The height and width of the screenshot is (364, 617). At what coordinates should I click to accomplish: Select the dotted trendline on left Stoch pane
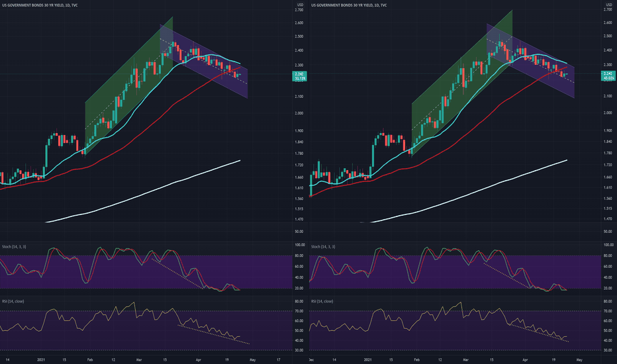tap(177, 274)
